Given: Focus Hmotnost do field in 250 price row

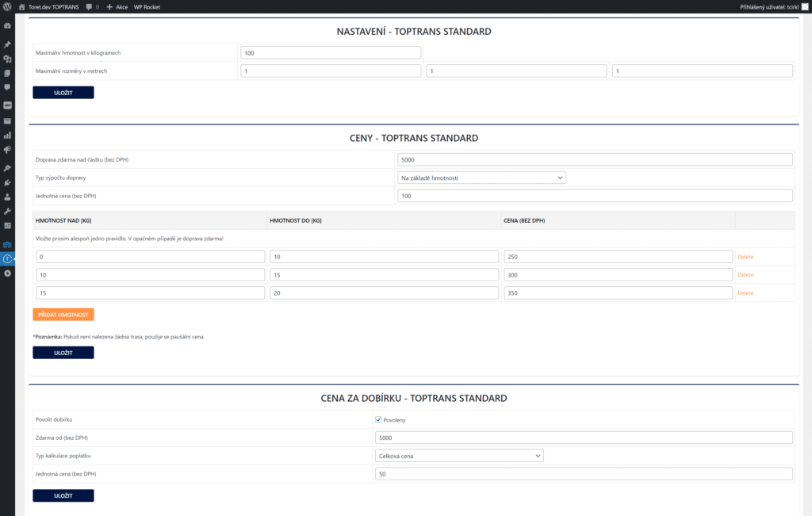Looking at the screenshot, I should (385, 257).
